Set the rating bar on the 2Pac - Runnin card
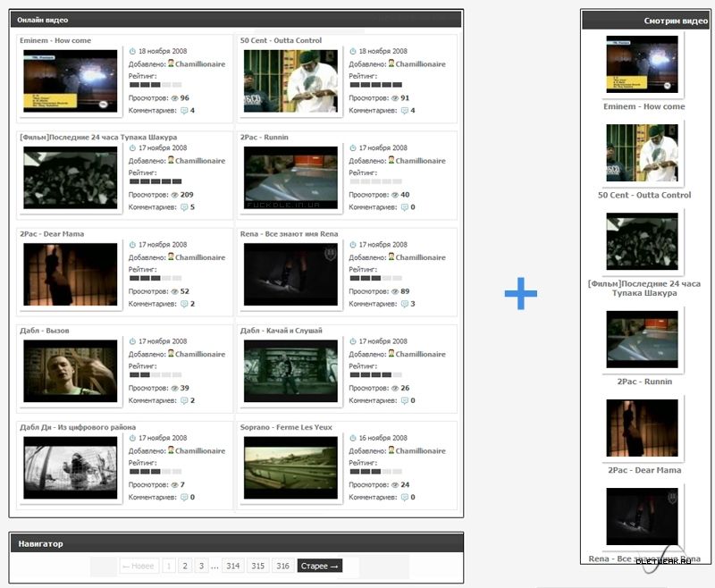Screen dimensions: 715x588 [x=375, y=181]
